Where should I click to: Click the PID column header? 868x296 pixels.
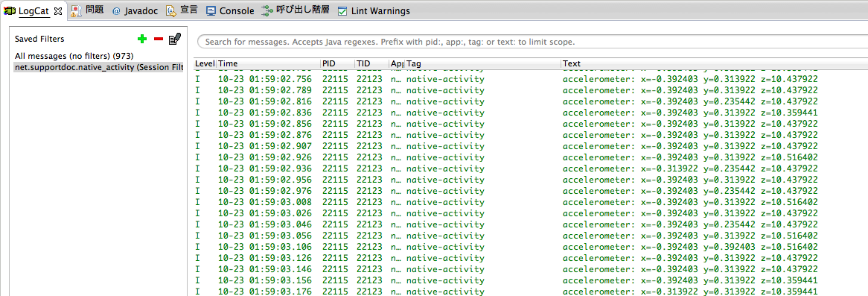pyautogui.click(x=337, y=63)
